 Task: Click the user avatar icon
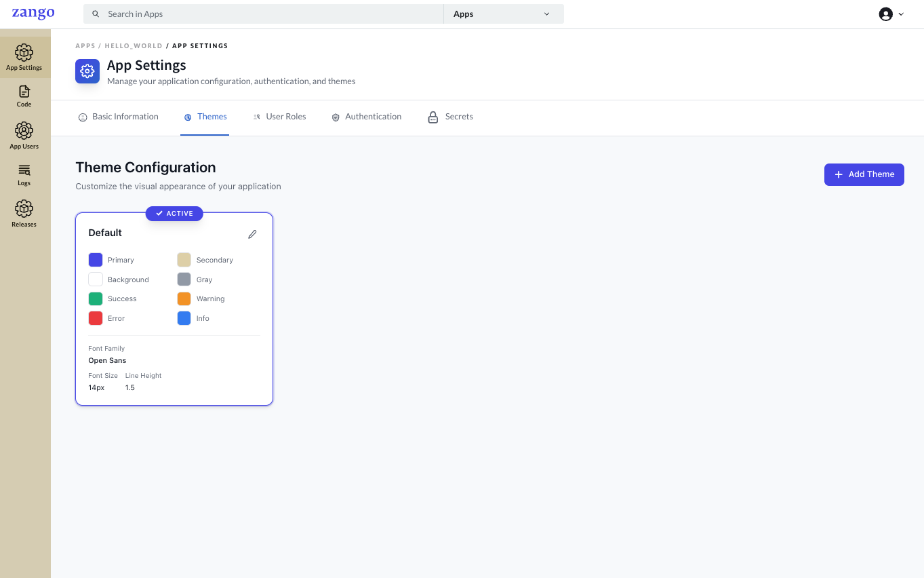[x=885, y=14]
